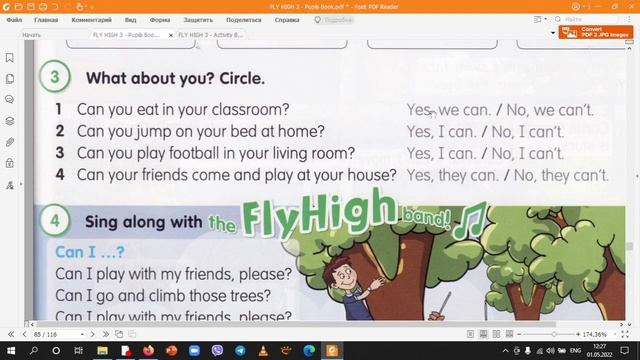The width and height of the screenshot is (640, 360).
Task: Zoom in with the plus button
Action: tap(578, 334)
